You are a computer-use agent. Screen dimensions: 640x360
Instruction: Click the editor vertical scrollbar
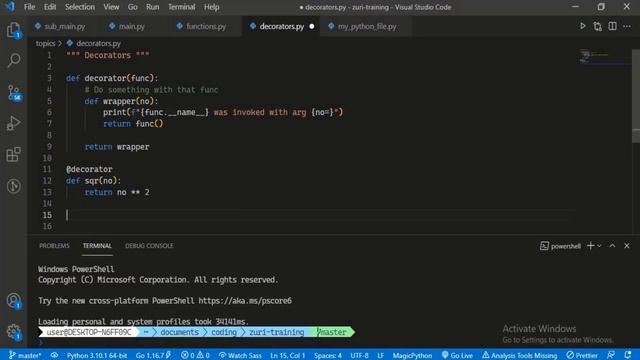(636, 96)
